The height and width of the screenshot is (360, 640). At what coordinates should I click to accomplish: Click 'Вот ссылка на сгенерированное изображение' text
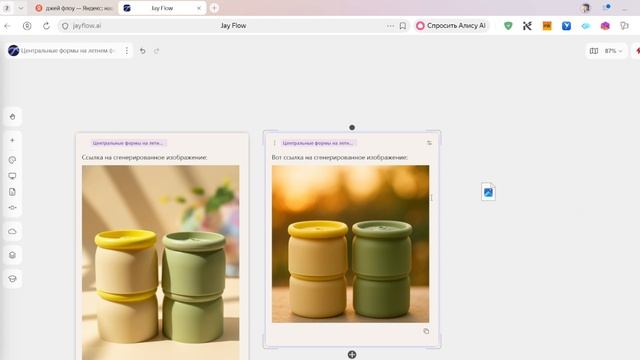tap(340, 157)
